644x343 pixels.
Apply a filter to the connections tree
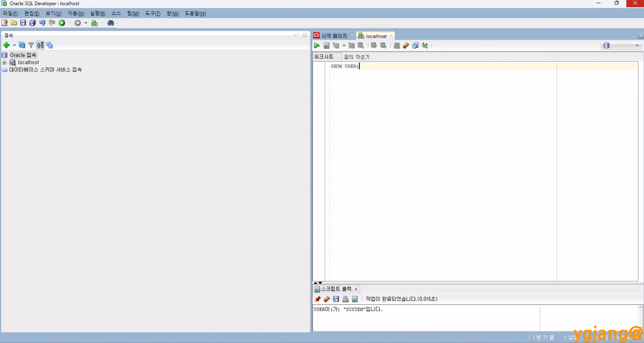point(31,45)
